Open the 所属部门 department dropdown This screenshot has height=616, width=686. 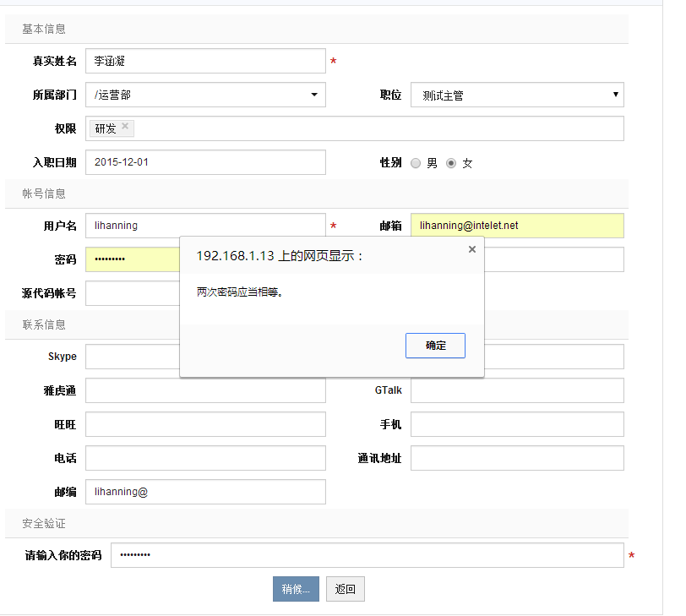[205, 95]
